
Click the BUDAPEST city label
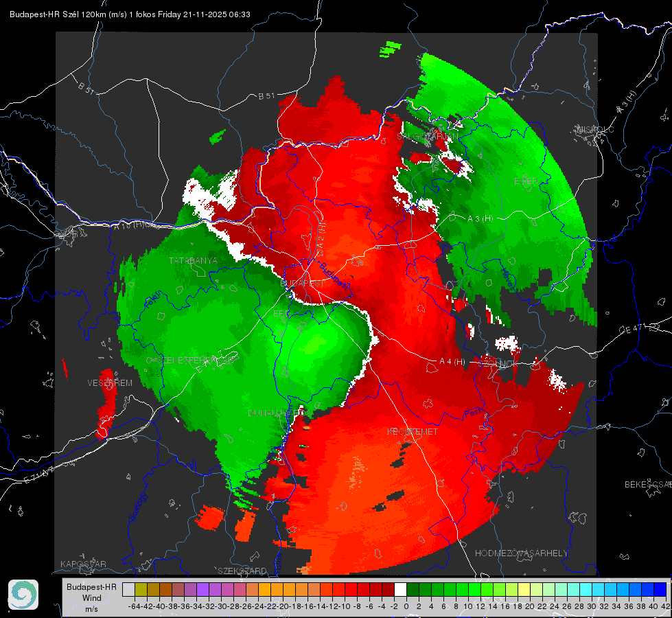click(302, 284)
